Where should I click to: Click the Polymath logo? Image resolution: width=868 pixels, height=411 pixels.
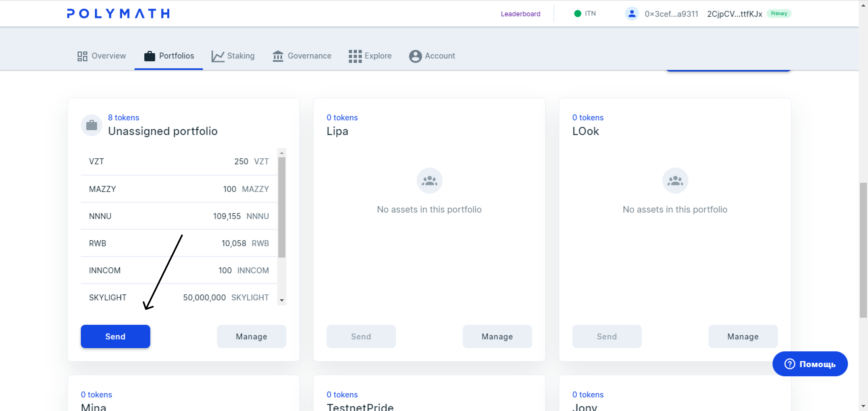[x=118, y=14]
